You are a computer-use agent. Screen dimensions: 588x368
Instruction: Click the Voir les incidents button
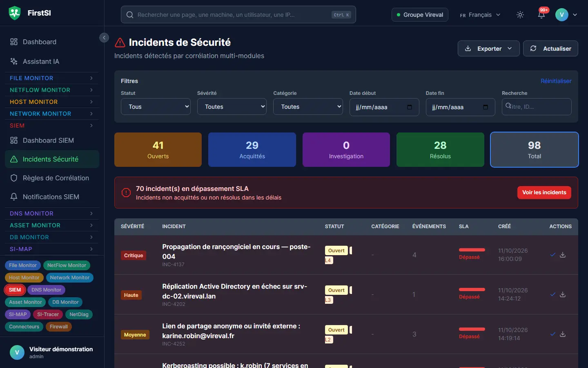544,193
